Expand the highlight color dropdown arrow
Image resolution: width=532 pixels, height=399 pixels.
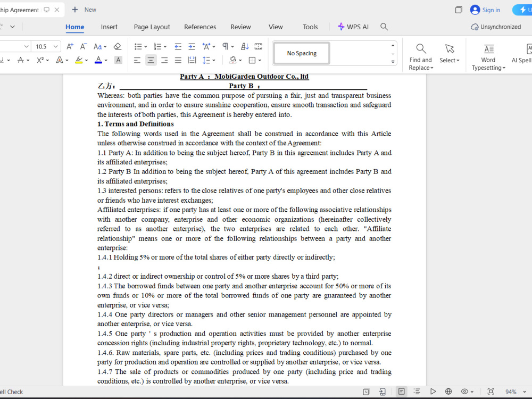coord(87,61)
